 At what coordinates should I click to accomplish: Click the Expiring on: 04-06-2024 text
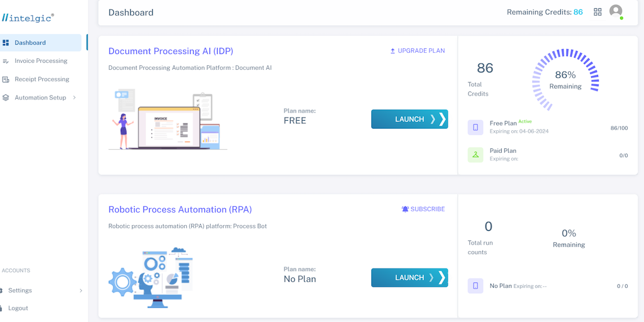tap(519, 131)
